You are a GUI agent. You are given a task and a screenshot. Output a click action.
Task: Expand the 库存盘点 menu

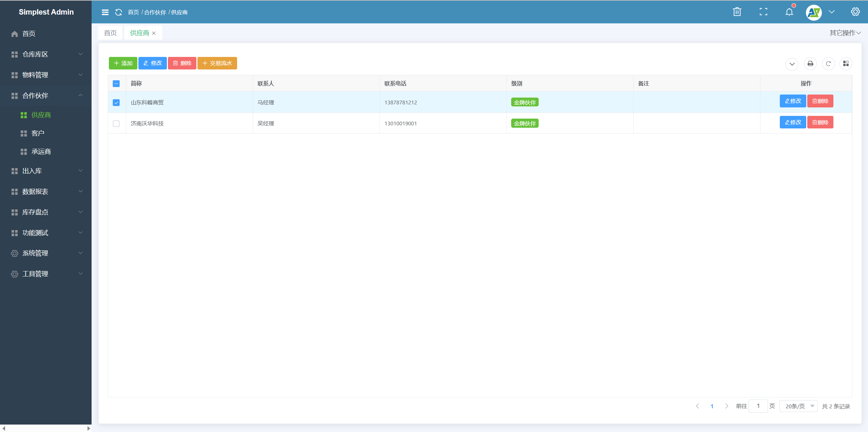pyautogui.click(x=46, y=212)
